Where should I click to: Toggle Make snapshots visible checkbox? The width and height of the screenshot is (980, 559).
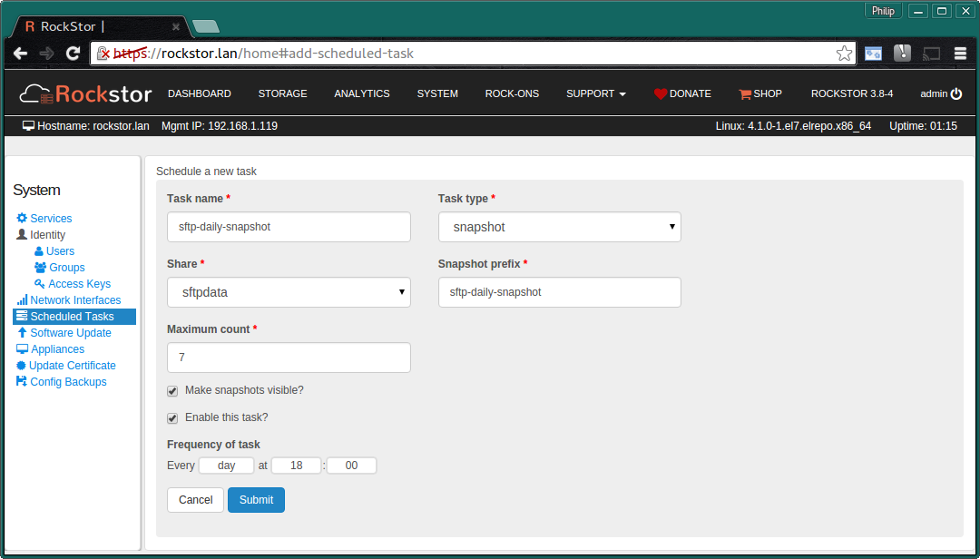click(172, 391)
